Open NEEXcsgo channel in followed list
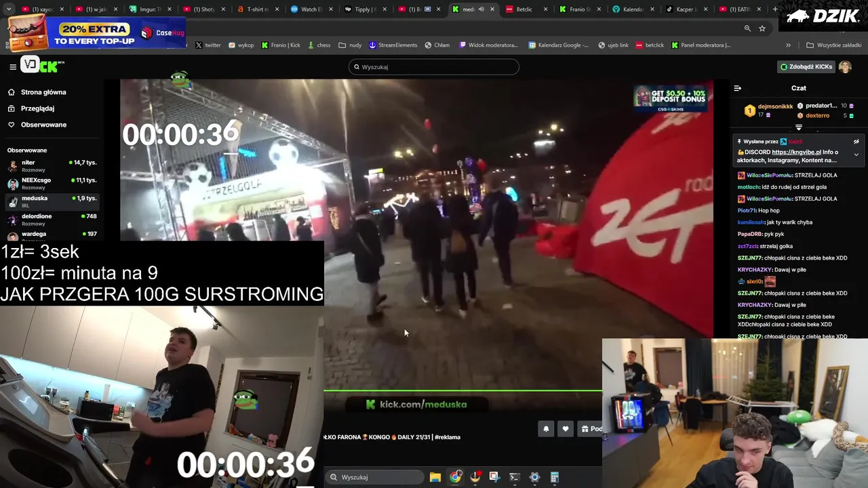 52,184
